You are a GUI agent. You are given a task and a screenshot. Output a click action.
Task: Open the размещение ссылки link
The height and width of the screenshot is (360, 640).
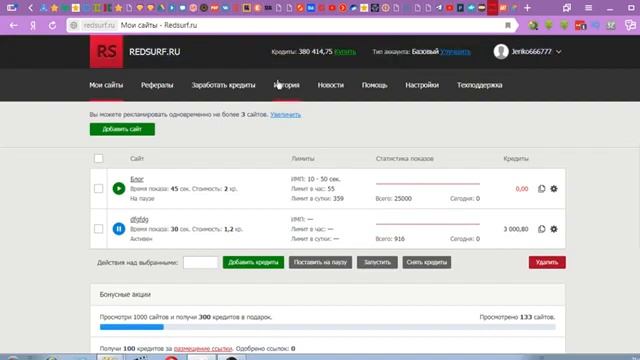tap(203, 349)
